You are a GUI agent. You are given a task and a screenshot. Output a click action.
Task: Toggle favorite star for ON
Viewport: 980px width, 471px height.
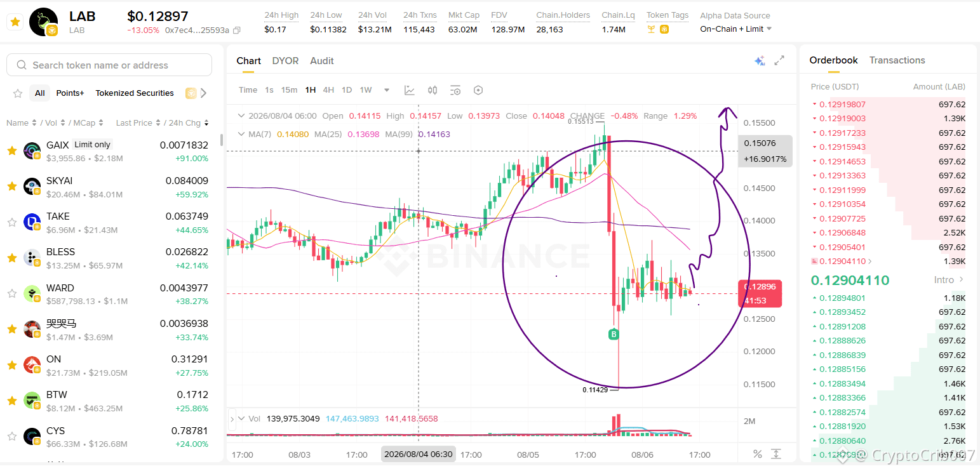[x=11, y=365]
